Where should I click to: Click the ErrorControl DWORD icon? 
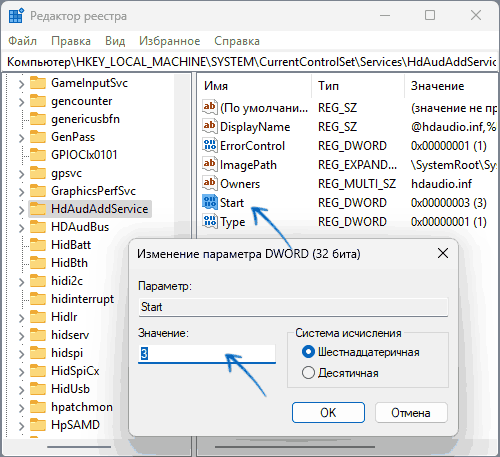[210, 145]
